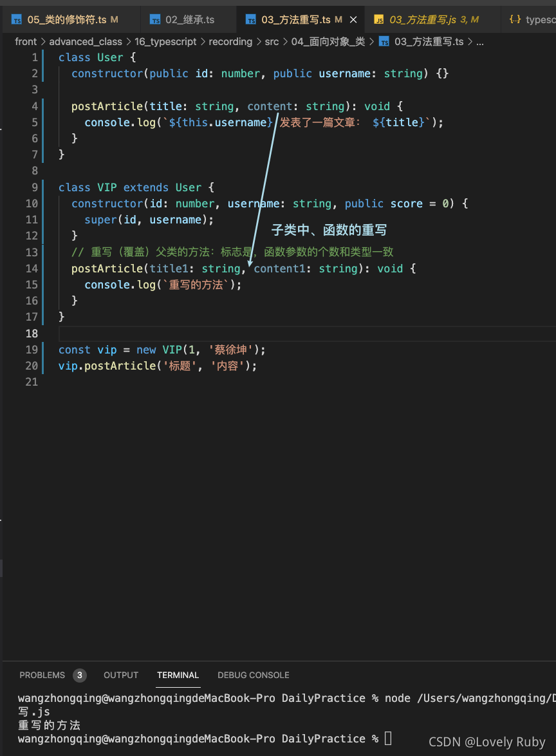This screenshot has height=756, width=556.
Task: Switch to the OUTPUT panel tab
Action: pos(121,675)
